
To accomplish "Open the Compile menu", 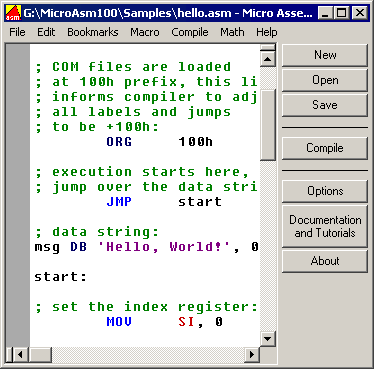I will [x=190, y=32].
